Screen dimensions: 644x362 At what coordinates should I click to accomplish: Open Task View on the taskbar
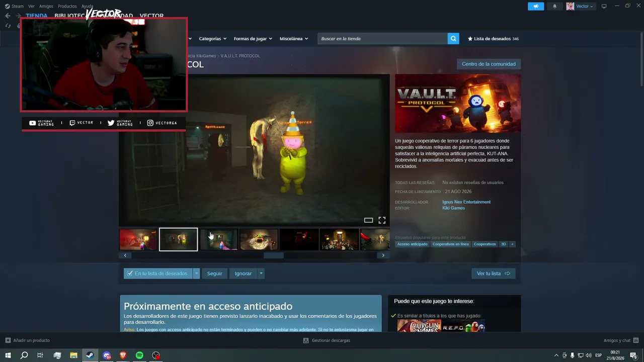(40, 355)
